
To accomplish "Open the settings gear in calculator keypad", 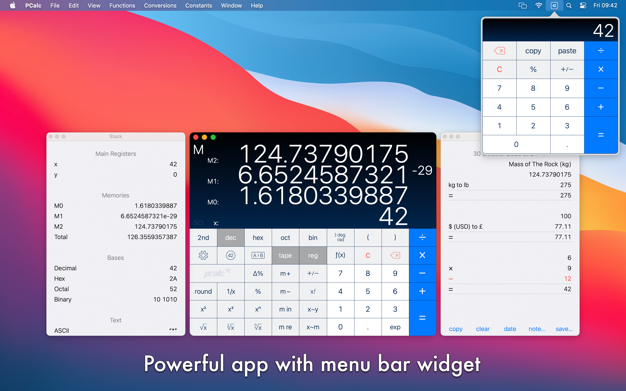I will (x=203, y=256).
